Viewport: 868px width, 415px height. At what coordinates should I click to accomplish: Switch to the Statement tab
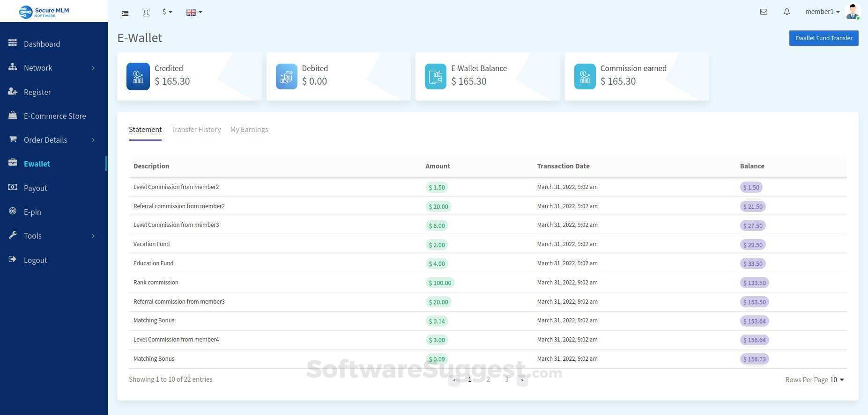(145, 130)
